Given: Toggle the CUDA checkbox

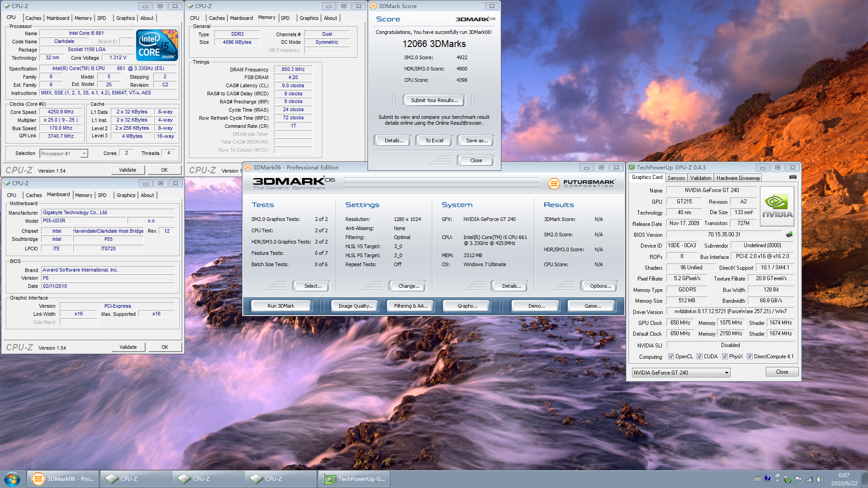Looking at the screenshot, I should pyautogui.click(x=699, y=357).
